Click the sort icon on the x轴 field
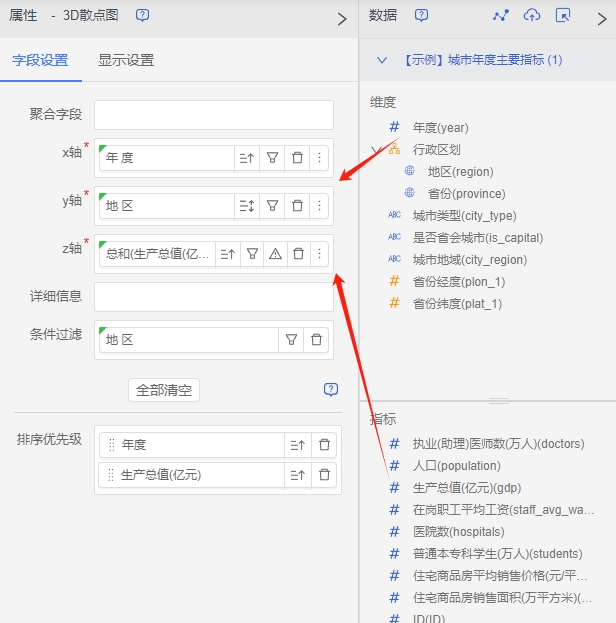The width and height of the screenshot is (616, 623). click(x=246, y=157)
